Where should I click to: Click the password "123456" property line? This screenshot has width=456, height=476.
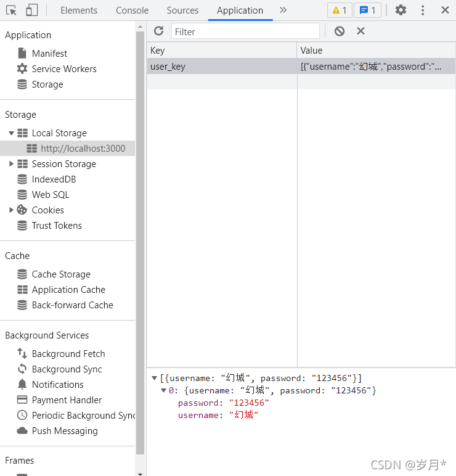(x=224, y=403)
